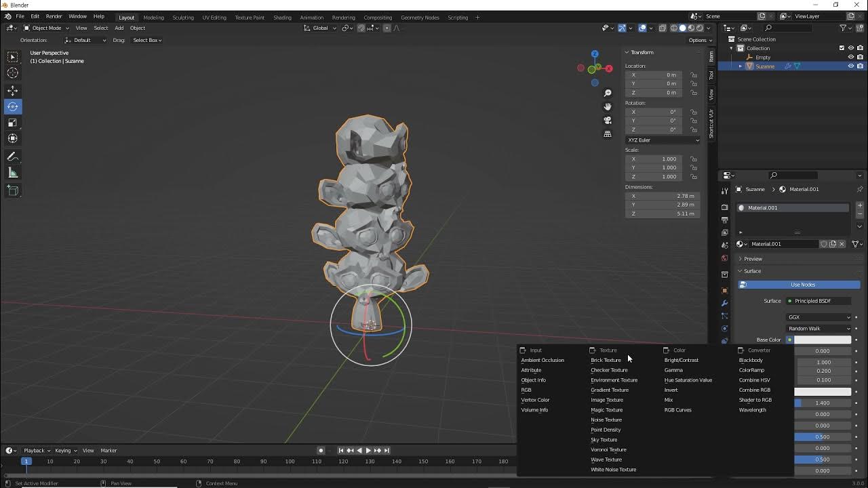Viewport: 868px width, 488px height.
Task: Collapse the Surface panel
Action: pos(752,271)
